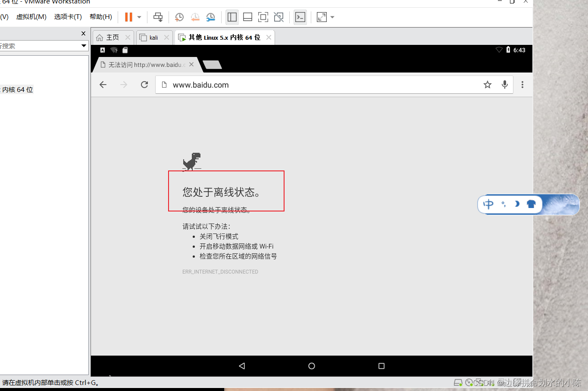Click the offline dinosaur image
Image resolution: width=588 pixels, height=391 pixels.
coord(192,162)
